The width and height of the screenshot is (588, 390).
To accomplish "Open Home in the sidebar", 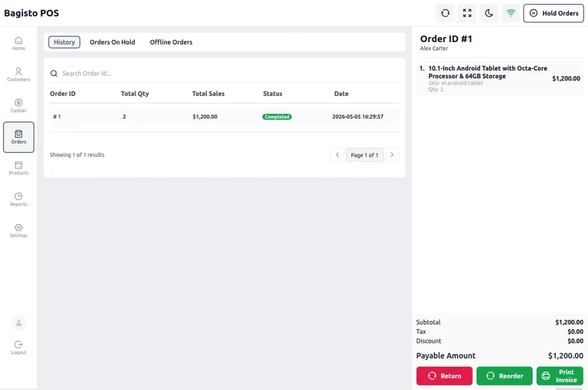I will [x=19, y=44].
